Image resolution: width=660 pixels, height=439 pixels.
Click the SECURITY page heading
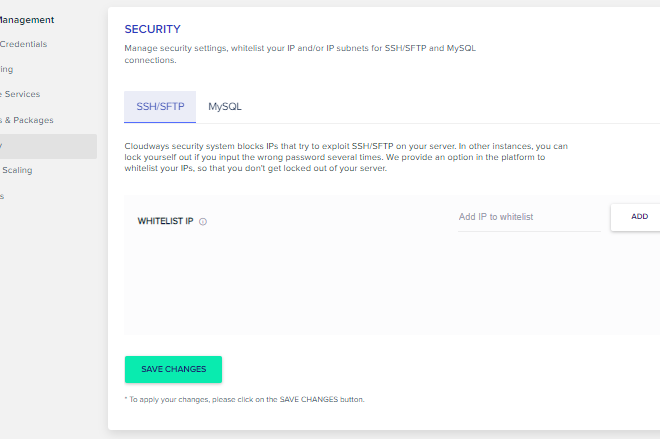point(152,29)
